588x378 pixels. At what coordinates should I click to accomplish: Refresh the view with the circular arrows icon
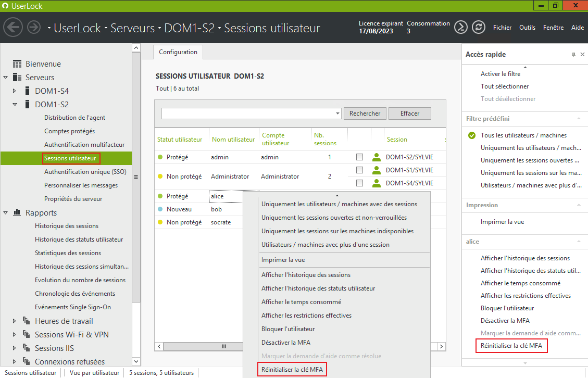tap(479, 28)
